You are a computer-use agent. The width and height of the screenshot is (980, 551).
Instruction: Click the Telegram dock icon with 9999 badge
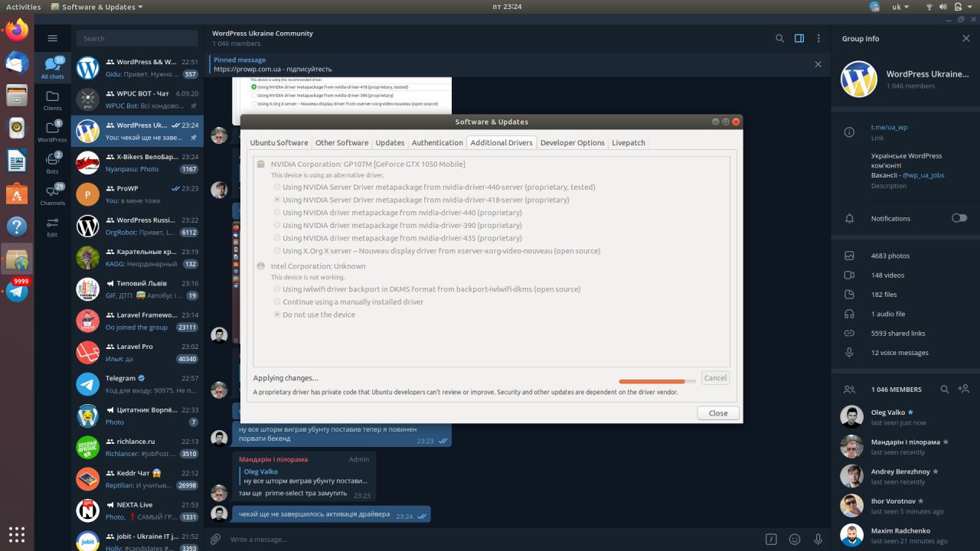click(x=17, y=291)
